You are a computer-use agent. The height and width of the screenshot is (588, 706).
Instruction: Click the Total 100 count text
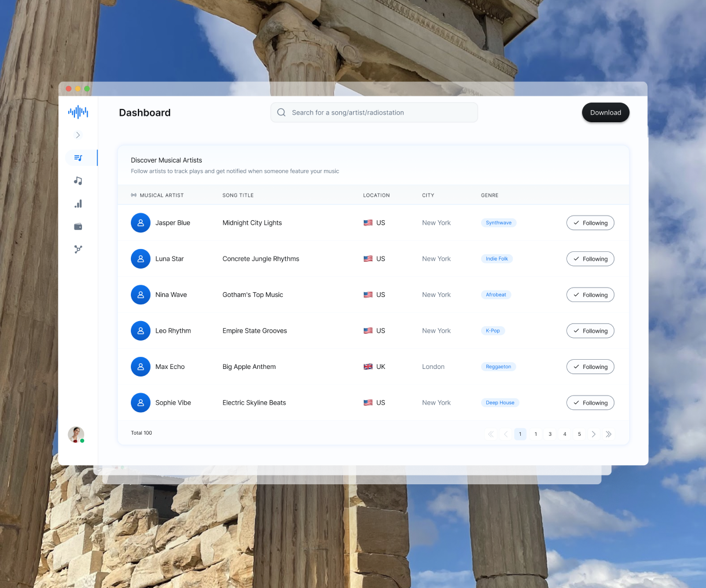pos(141,433)
